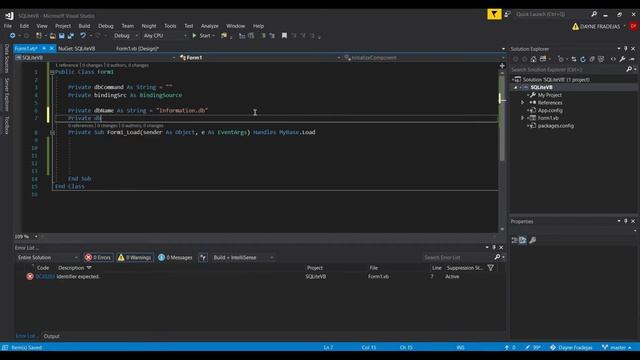Open the Any CPU platform dropdown
This screenshot has height=360, width=640.
pos(165,36)
